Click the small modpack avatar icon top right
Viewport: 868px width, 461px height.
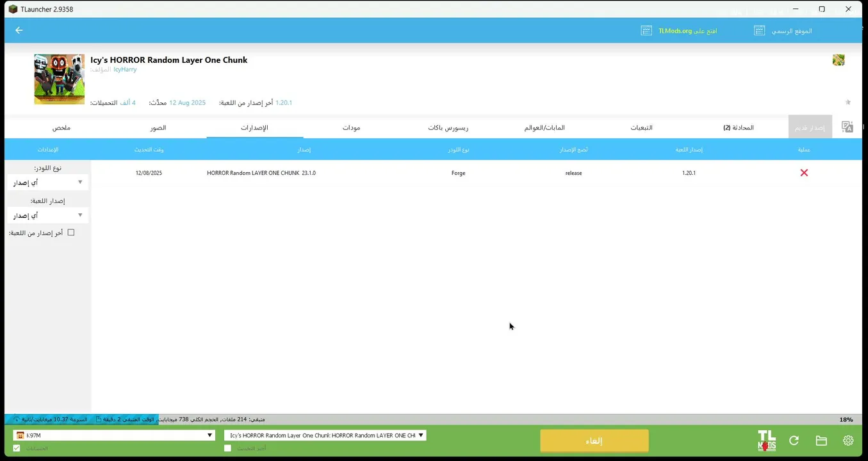(839, 60)
